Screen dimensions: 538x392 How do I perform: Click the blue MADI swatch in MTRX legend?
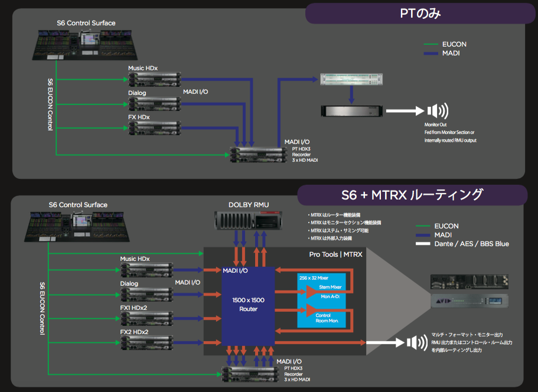423,235
